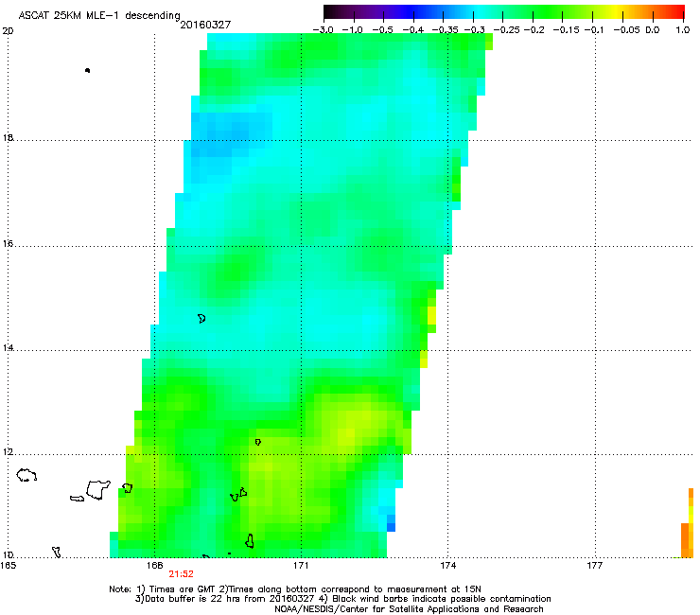The image size is (700, 615).
Task: Click longitude axis label 174
Action: 447,566
